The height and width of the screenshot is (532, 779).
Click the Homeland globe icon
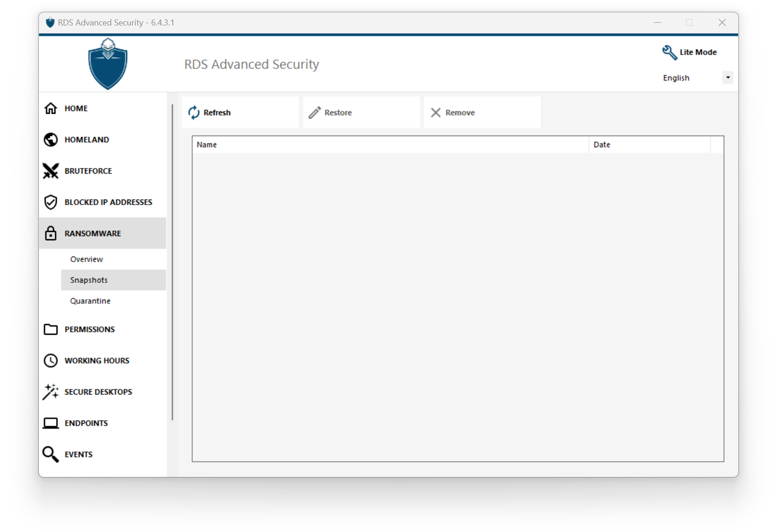coord(51,139)
